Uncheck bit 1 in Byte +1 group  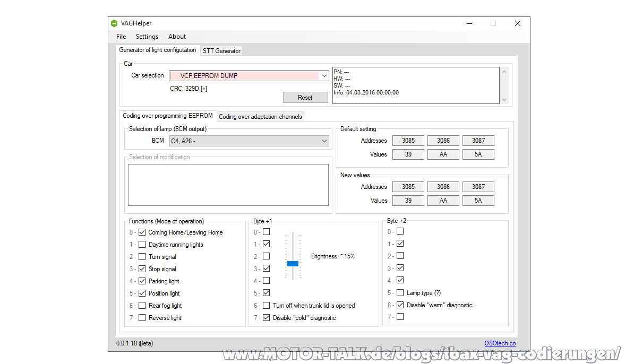266,244
